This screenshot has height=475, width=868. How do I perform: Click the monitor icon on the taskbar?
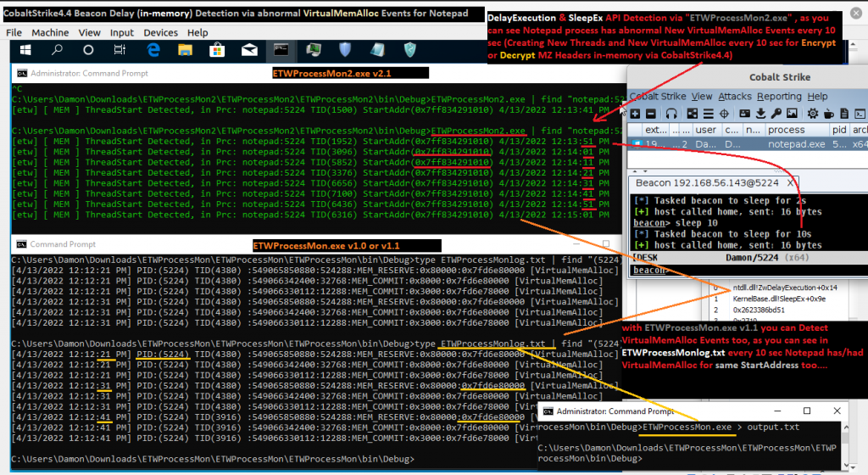coord(314,50)
